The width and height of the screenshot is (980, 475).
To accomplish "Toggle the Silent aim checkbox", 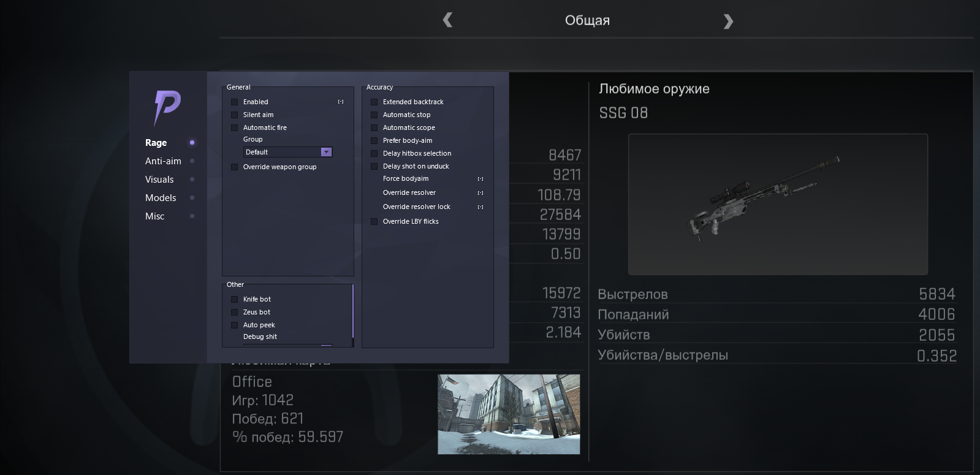I will pyautogui.click(x=234, y=115).
